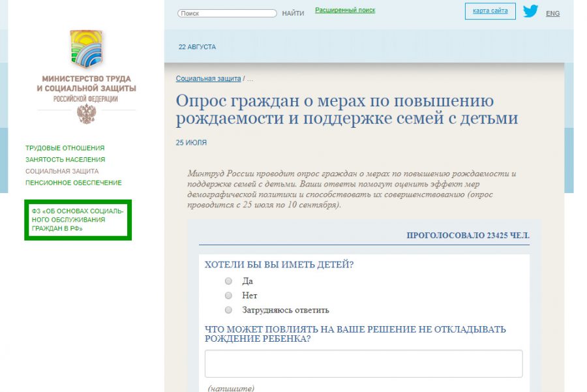587x392 pixels.
Task: Click the '22 августа' date text
Action: click(x=197, y=47)
